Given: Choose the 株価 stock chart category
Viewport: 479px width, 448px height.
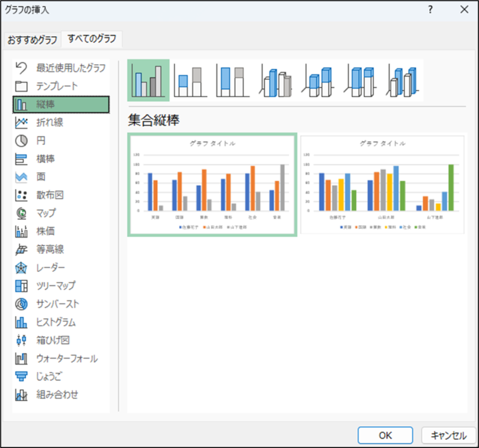Looking at the screenshot, I should point(61,231).
